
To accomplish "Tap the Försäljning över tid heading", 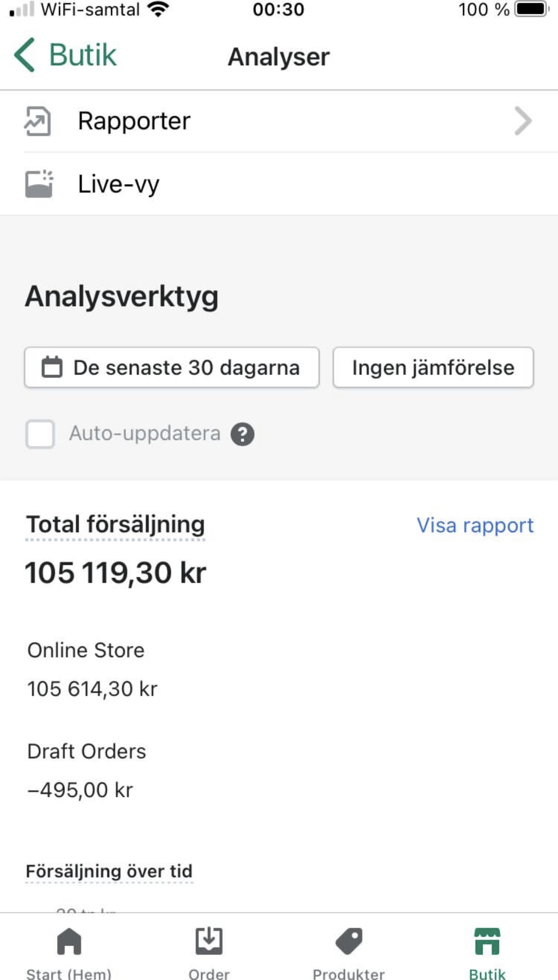I will tap(109, 871).
